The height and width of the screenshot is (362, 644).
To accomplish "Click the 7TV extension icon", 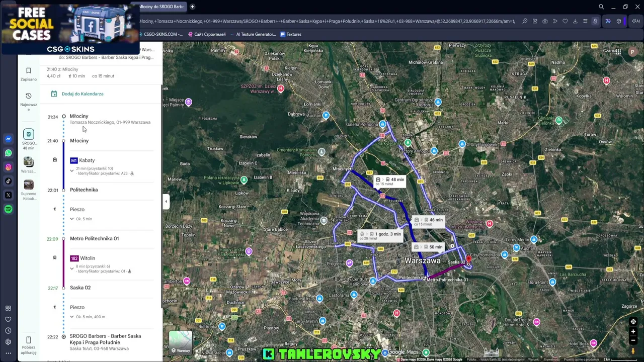I will [x=608, y=21].
